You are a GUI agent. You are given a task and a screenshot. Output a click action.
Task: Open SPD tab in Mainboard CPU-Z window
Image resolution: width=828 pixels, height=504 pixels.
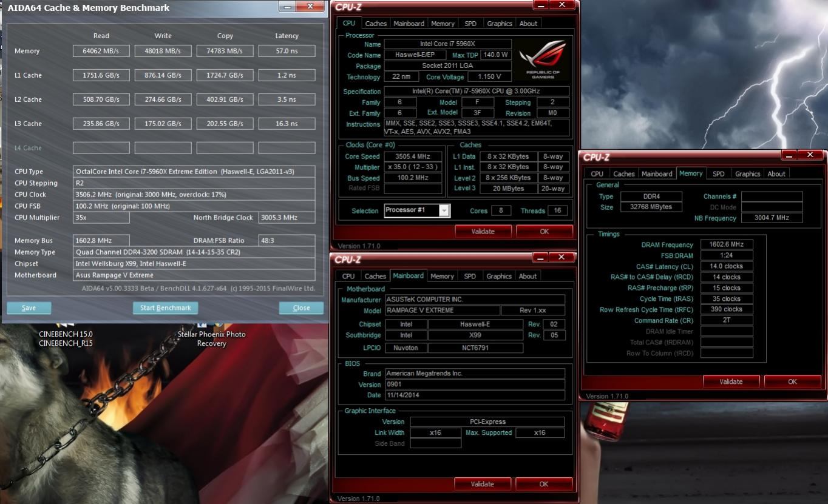(470, 276)
